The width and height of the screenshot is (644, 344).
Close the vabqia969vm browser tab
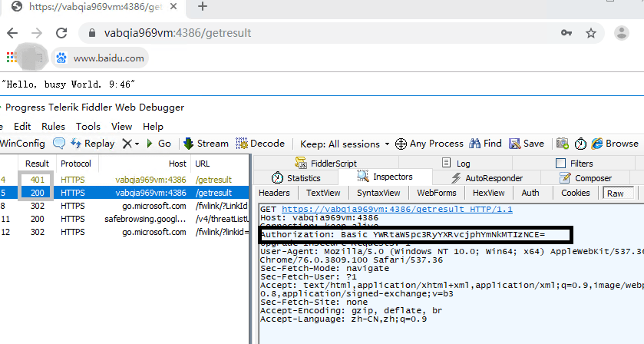(x=173, y=7)
